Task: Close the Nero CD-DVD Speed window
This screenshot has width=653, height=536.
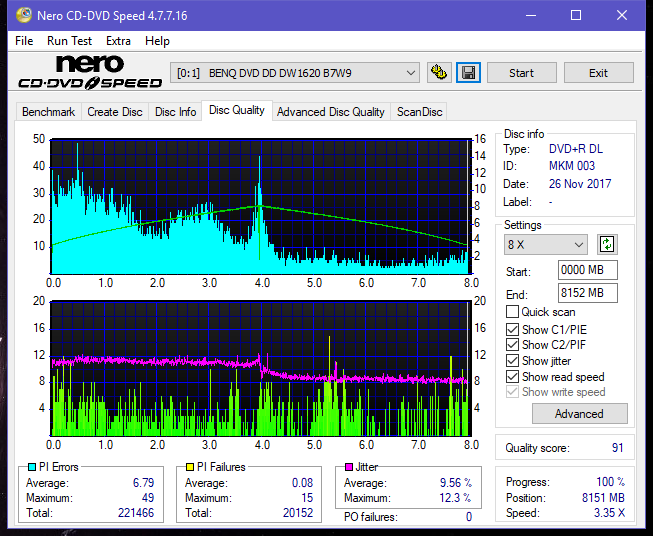Action: point(622,15)
